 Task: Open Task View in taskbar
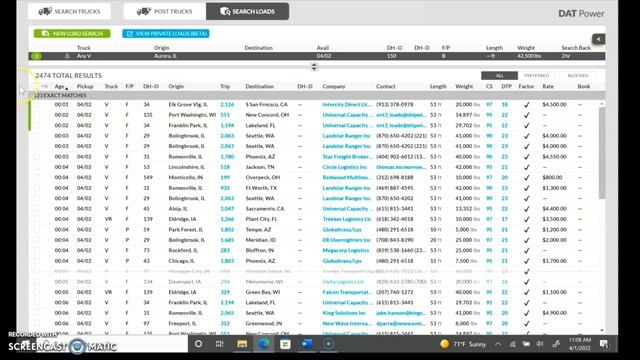pos(220,344)
